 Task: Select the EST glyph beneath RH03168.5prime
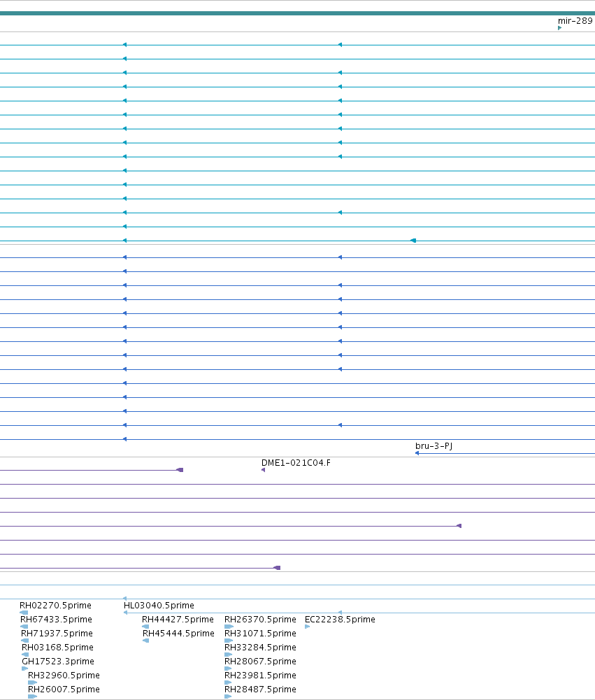click(x=25, y=655)
